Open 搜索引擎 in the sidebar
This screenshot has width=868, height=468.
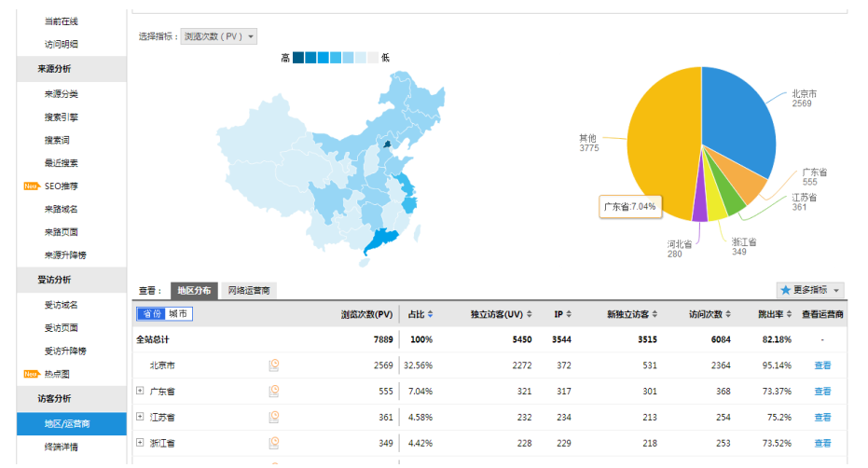coord(61,117)
